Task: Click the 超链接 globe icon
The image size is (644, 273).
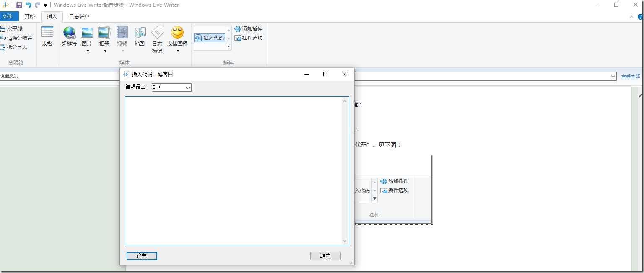Action: pos(69,32)
